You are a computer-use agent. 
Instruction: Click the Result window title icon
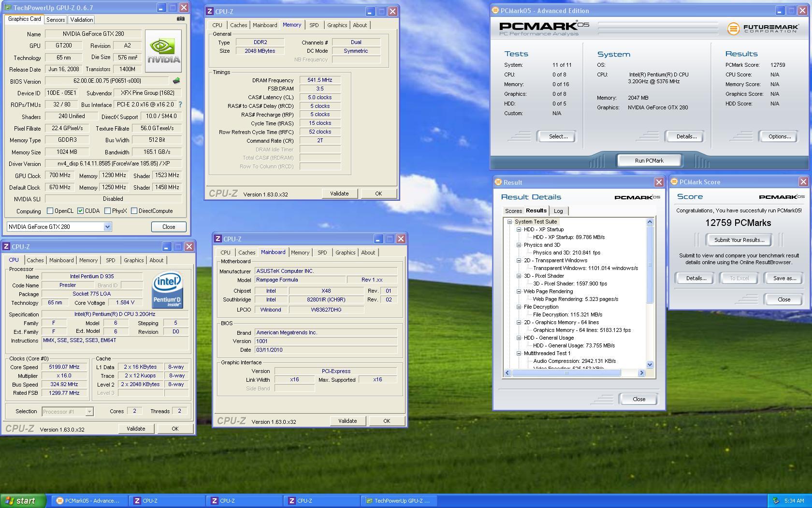point(498,182)
